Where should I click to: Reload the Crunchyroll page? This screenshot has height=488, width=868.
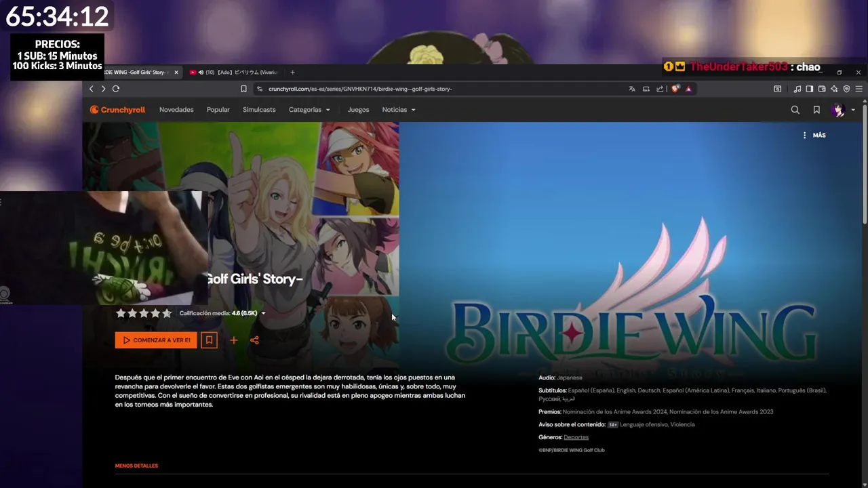[x=116, y=89]
